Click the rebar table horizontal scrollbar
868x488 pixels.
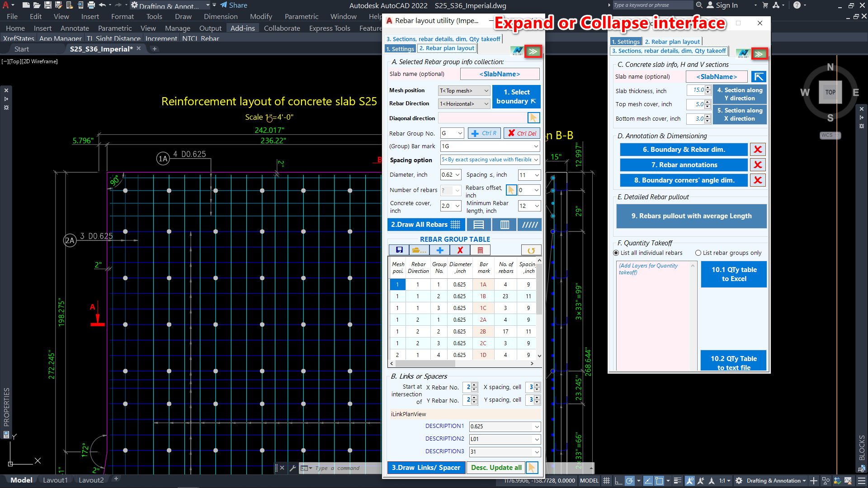(x=425, y=363)
